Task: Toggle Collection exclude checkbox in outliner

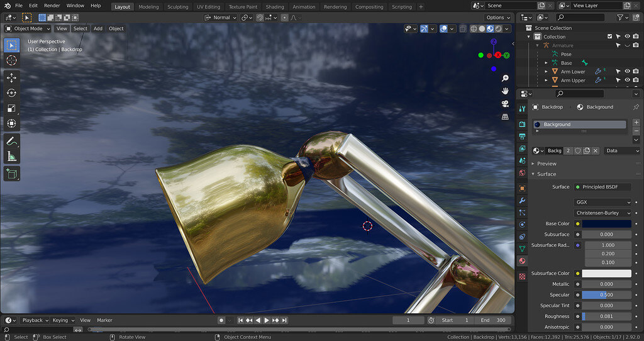Action: (609, 36)
